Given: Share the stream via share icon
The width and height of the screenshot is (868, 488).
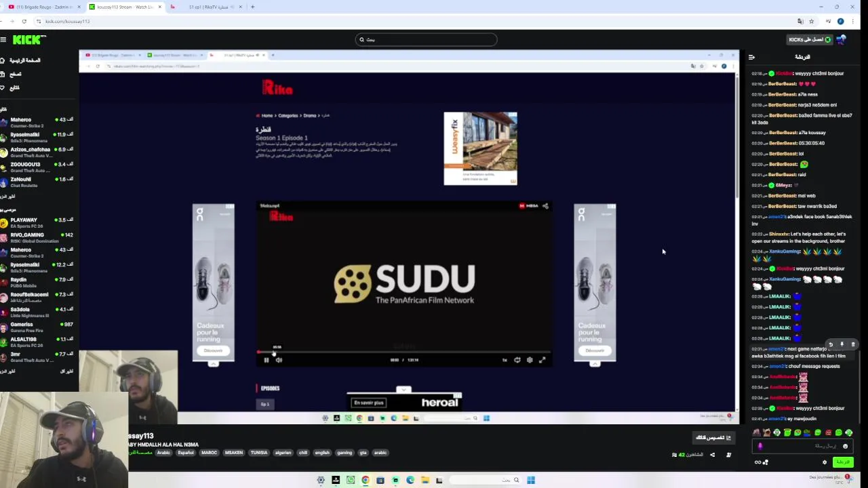Looking at the screenshot, I should (712, 455).
